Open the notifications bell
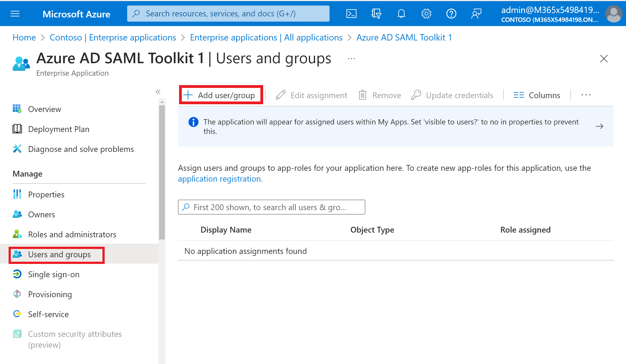Screen dimensions: 626x364 [x=401, y=14]
